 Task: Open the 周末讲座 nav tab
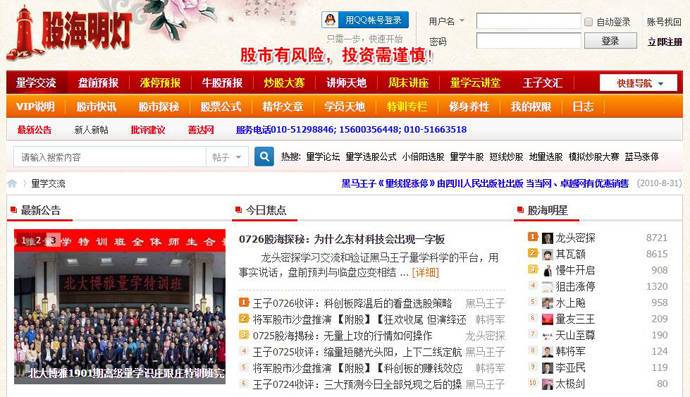click(408, 82)
